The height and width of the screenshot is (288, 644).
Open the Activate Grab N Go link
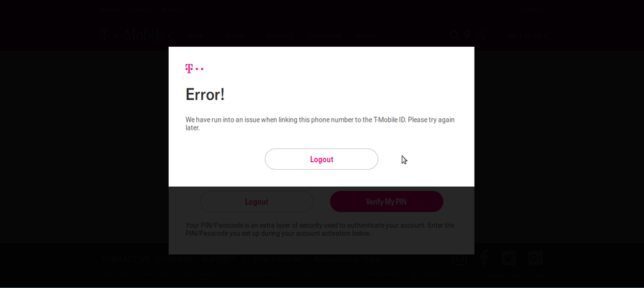(x=347, y=259)
